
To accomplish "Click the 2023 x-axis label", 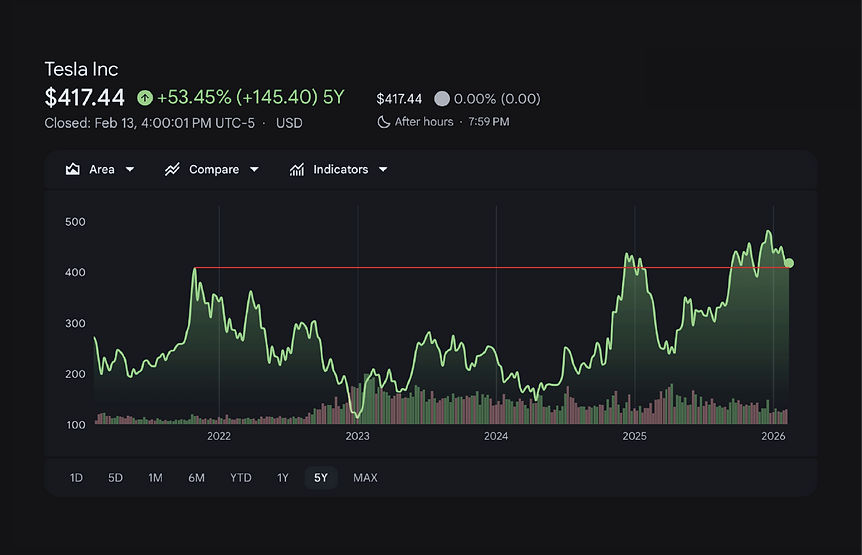I will tap(357, 436).
